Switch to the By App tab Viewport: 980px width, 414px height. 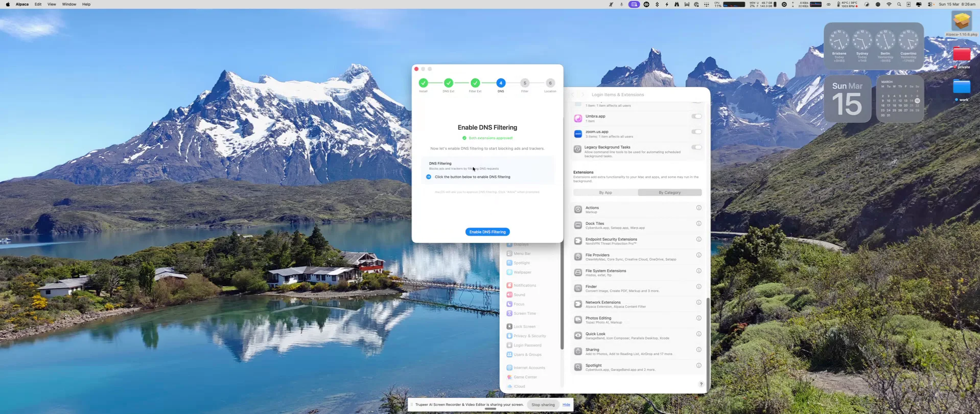605,193
